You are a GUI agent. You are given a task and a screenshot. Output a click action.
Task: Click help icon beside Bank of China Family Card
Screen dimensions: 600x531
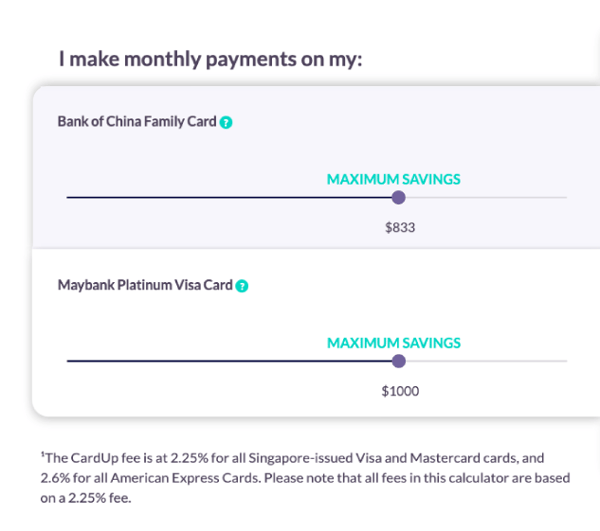[226, 123]
